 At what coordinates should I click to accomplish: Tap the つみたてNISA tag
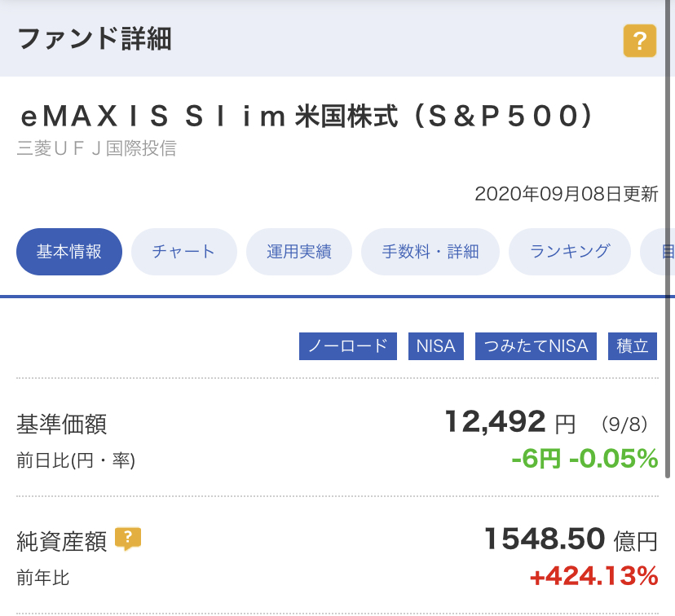536,345
